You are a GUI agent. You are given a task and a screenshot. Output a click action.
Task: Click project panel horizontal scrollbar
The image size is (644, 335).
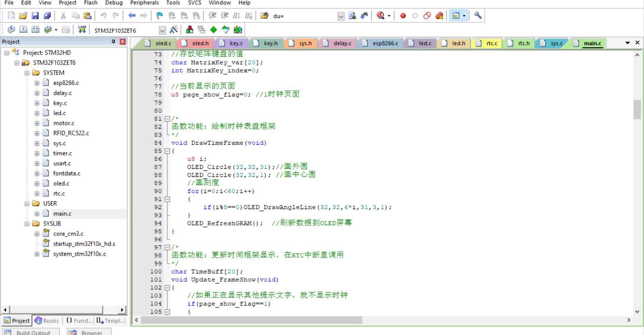[56, 310]
